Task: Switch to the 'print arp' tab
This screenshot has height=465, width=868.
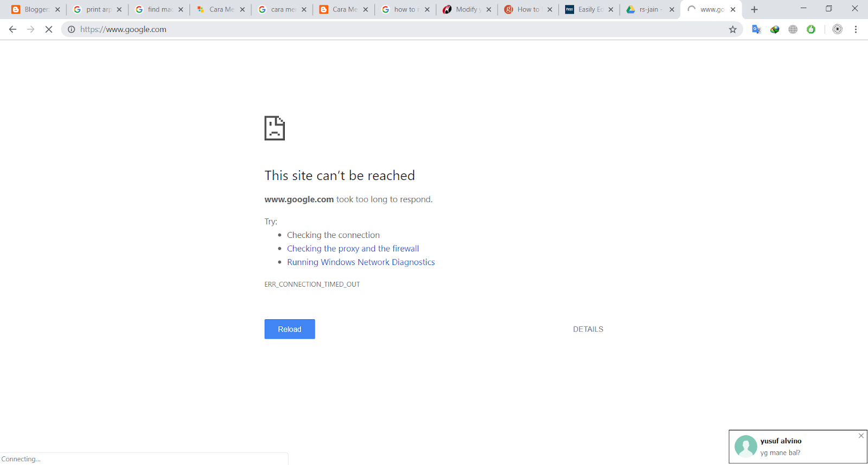Action: 98,9
